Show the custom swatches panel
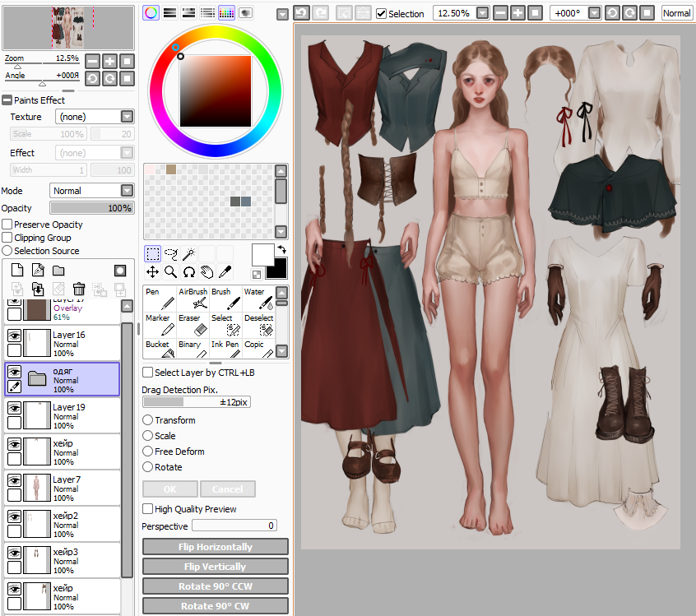The image size is (696, 616). pos(226,13)
